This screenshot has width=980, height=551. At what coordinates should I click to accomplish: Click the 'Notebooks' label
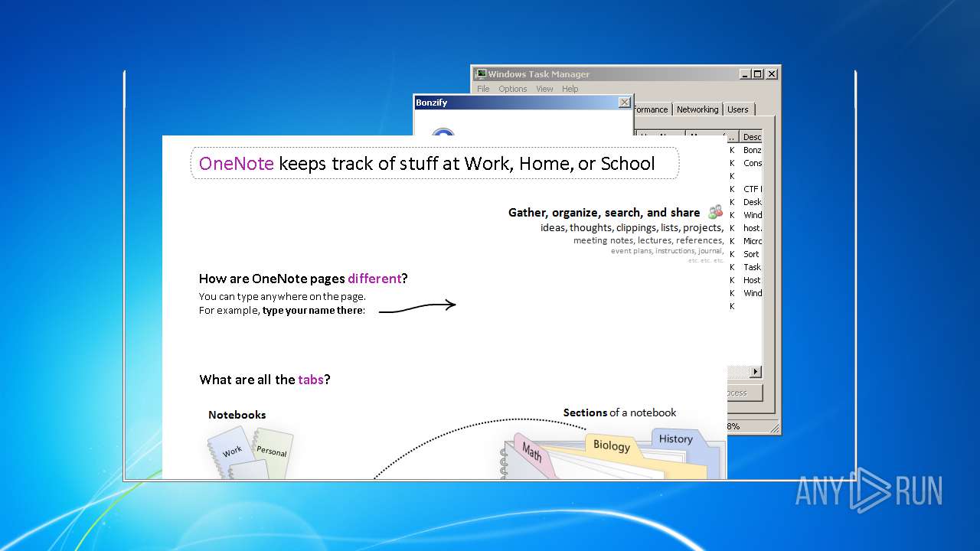[x=237, y=415]
